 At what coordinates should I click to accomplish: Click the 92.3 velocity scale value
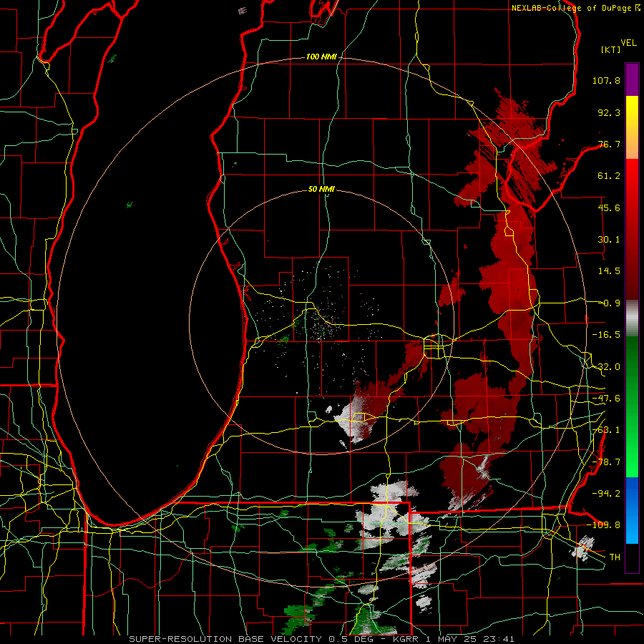point(609,112)
